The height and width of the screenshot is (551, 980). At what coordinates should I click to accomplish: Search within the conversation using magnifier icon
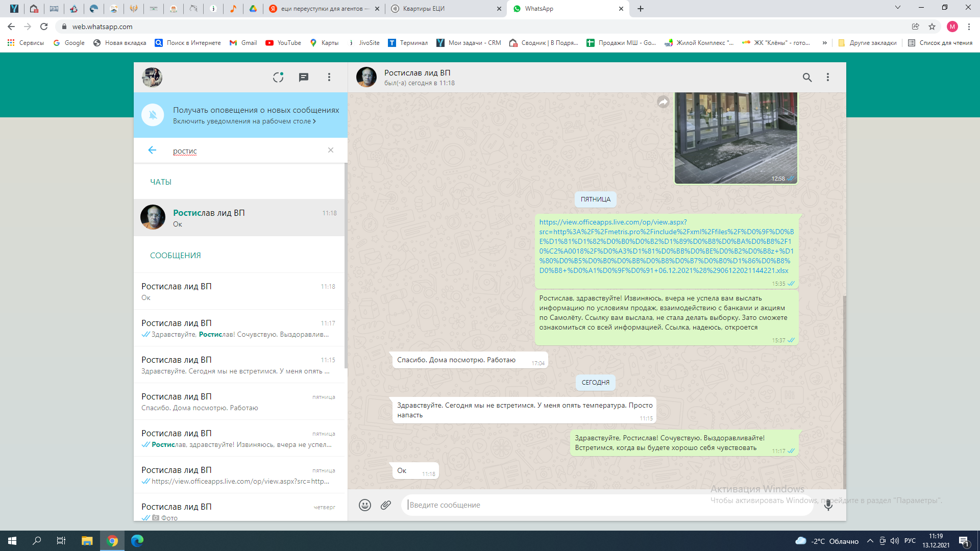click(x=807, y=77)
